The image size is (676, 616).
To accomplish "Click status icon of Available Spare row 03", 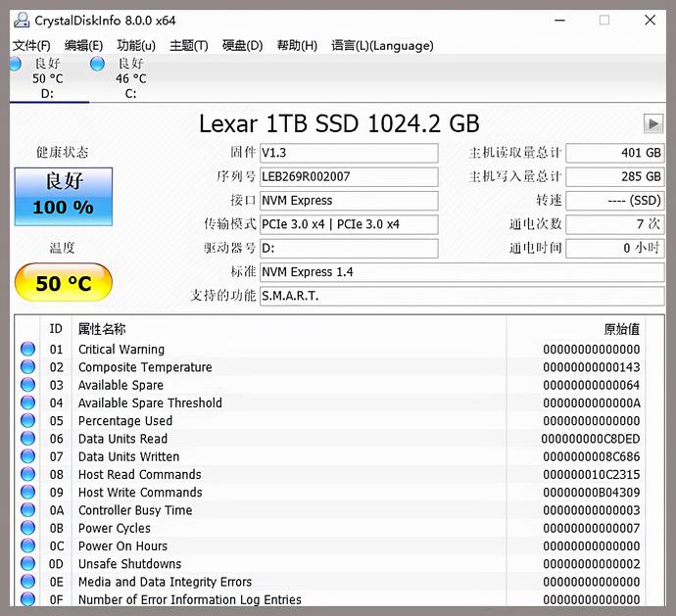I will tap(28, 385).
